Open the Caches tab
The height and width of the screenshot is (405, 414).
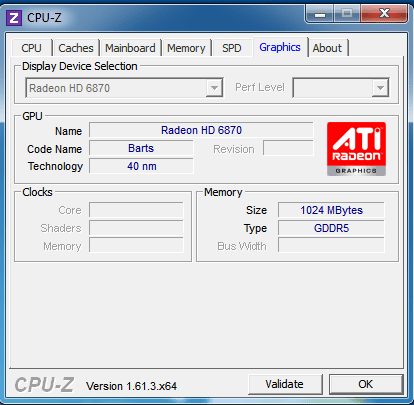76,48
